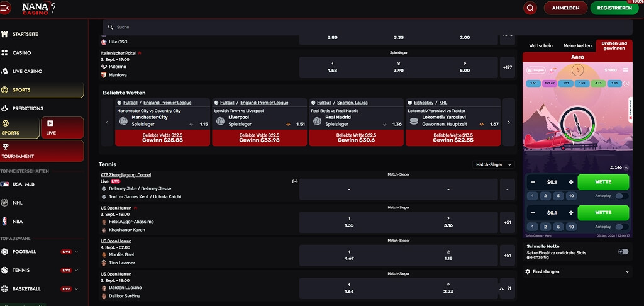
Task: Place popular bet Gewinn $22.55
Action: [453, 138]
